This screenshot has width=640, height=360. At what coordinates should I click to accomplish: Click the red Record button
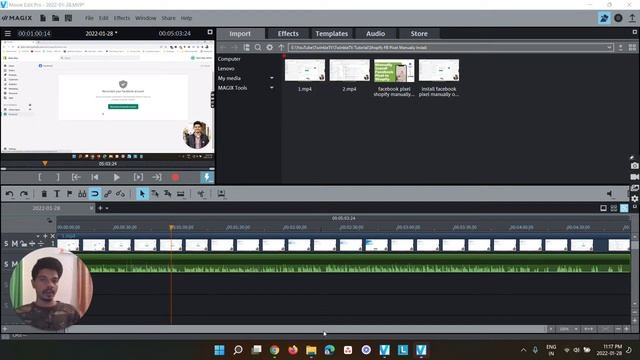coord(176,177)
